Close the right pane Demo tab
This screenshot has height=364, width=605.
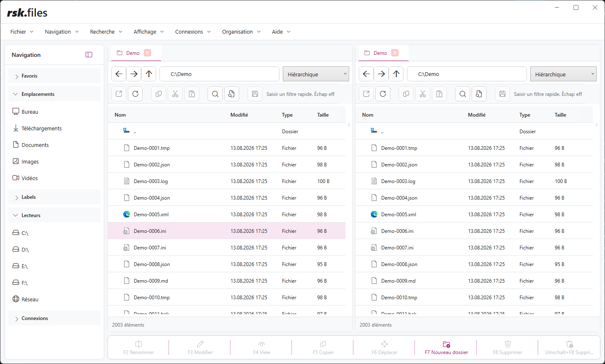pos(395,53)
